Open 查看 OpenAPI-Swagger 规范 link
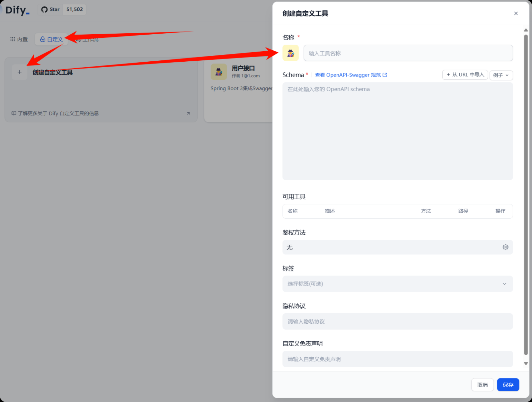532x402 pixels. click(x=351, y=75)
